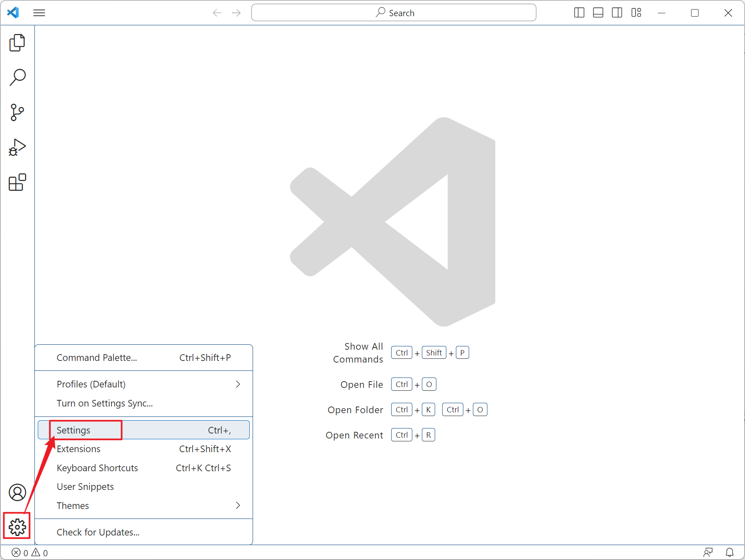Click the Manage gear icon
This screenshot has height=560, width=745.
(x=17, y=527)
